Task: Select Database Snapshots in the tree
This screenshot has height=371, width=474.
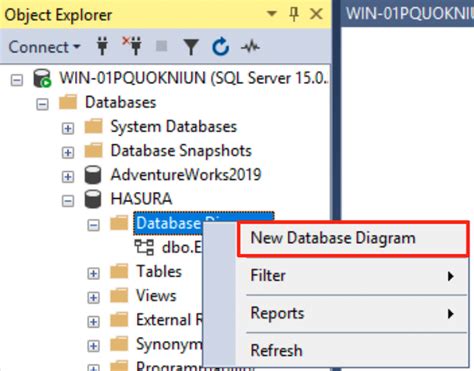Action: (x=181, y=151)
